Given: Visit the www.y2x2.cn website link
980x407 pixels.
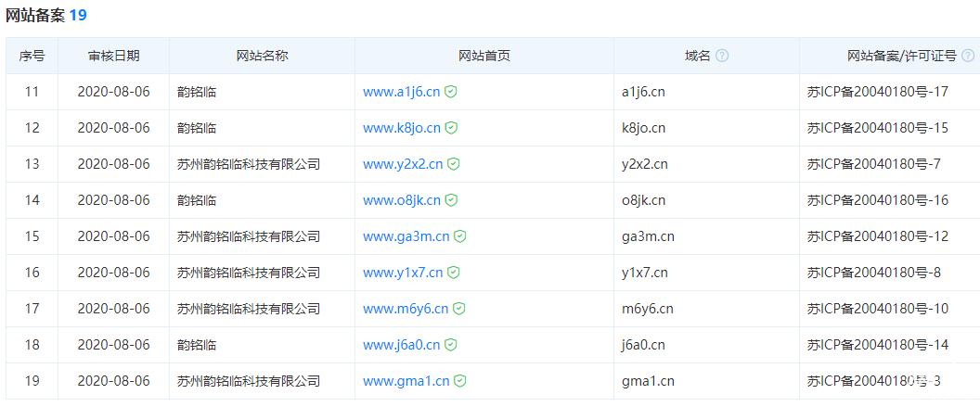Looking at the screenshot, I should [403, 164].
